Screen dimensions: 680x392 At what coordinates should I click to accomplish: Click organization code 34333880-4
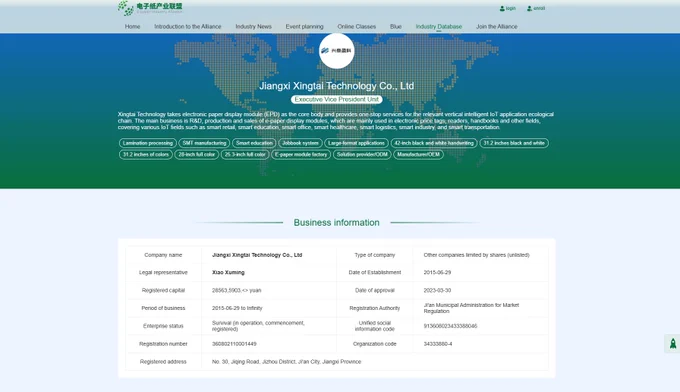(438, 344)
